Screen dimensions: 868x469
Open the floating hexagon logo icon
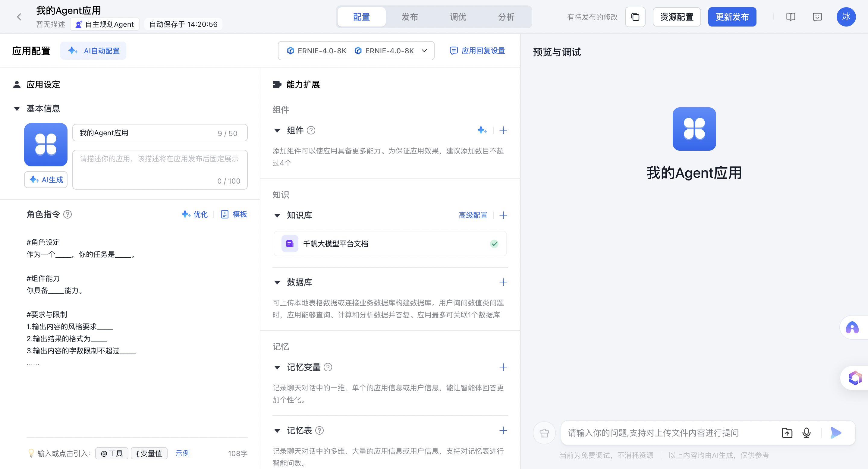854,378
